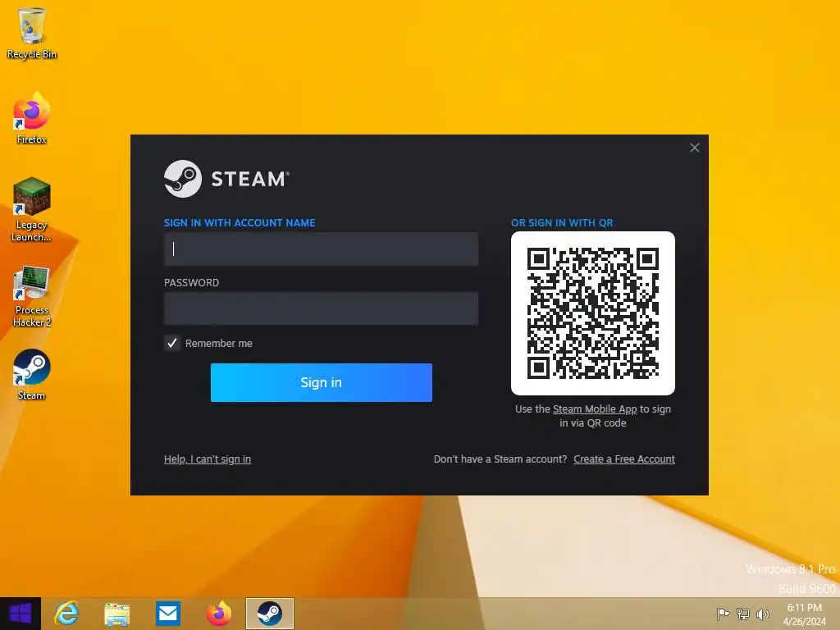The width and height of the screenshot is (840, 630).
Task: Open the Help, I can't sign in link
Action: coord(208,459)
